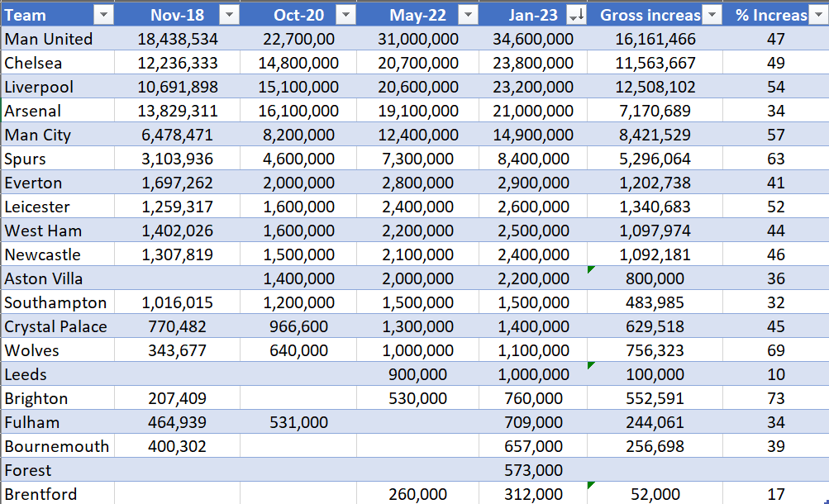
Task: Select Chelsea's Nov-18 value 12,236,333
Action: point(177,63)
